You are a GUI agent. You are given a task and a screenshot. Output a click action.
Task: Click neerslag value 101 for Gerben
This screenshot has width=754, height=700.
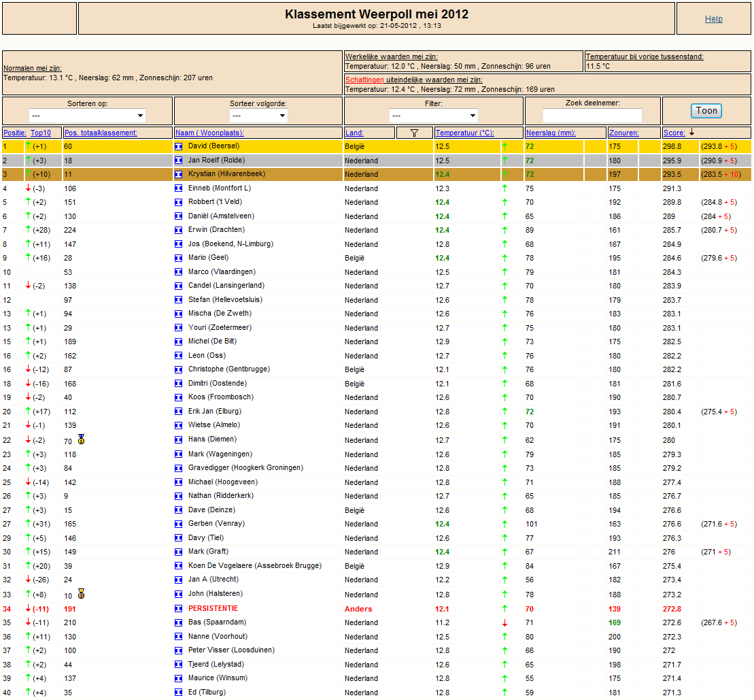click(532, 524)
